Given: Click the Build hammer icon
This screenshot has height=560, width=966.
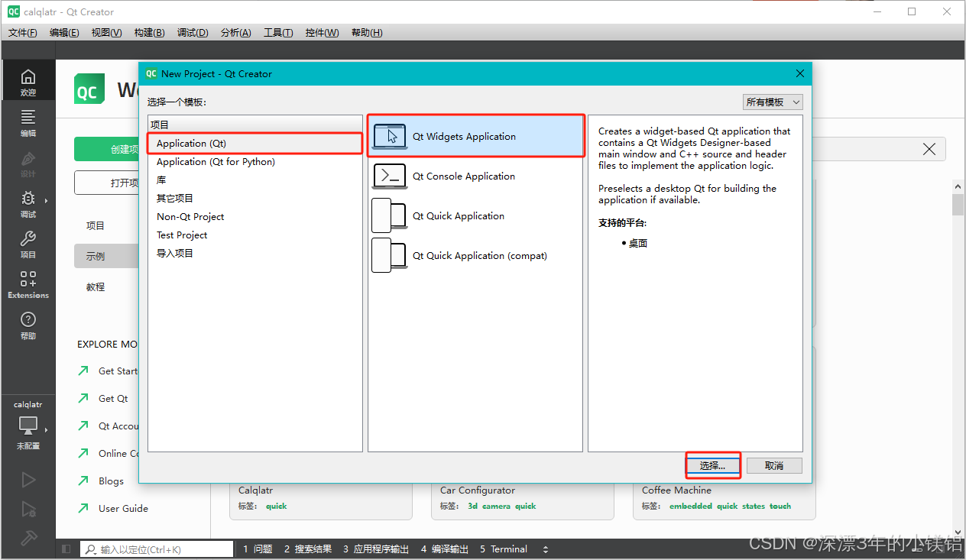Looking at the screenshot, I should click(x=28, y=537).
